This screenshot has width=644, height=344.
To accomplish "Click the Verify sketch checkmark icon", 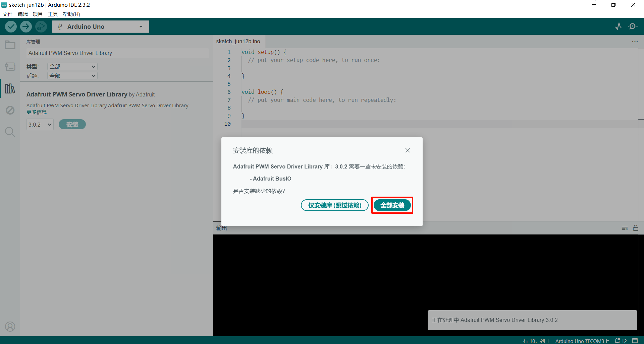I will [11, 26].
